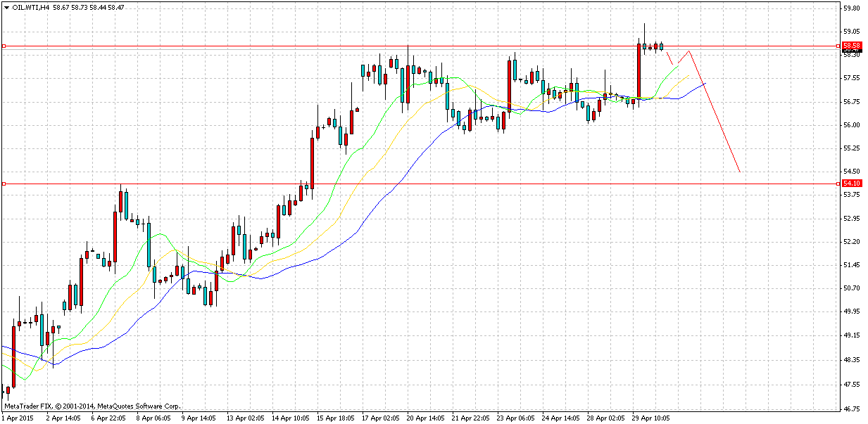Click the 56.00 level on price axis

[852, 125]
